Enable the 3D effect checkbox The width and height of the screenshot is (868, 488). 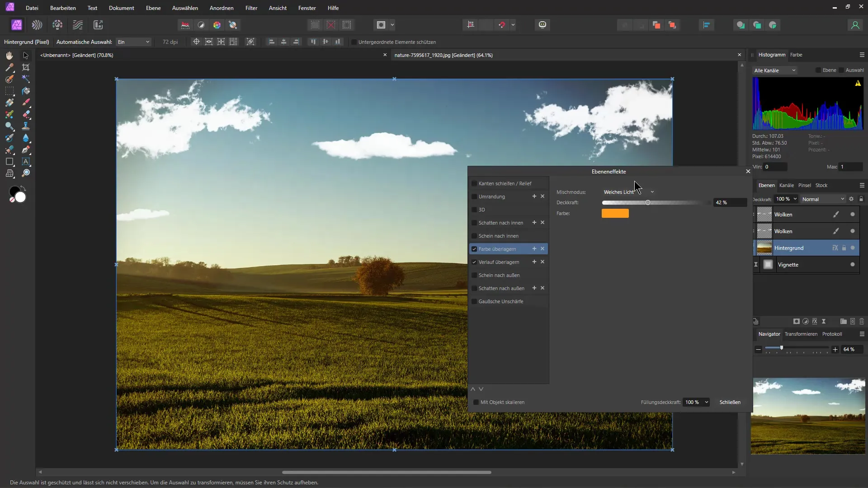tap(474, 210)
